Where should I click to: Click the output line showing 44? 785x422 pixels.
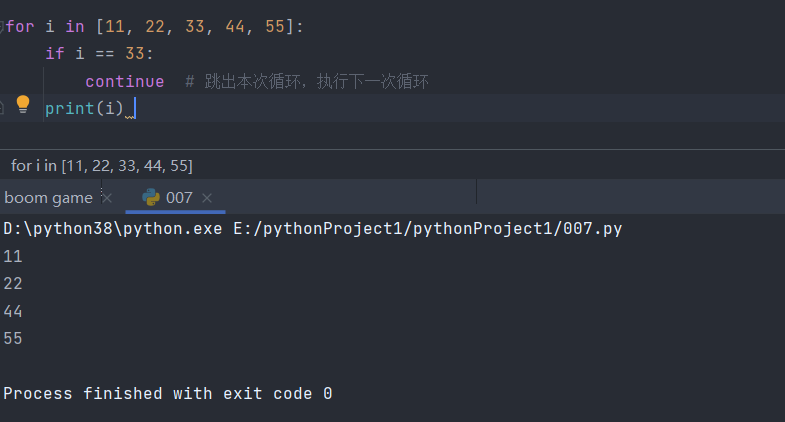point(13,311)
